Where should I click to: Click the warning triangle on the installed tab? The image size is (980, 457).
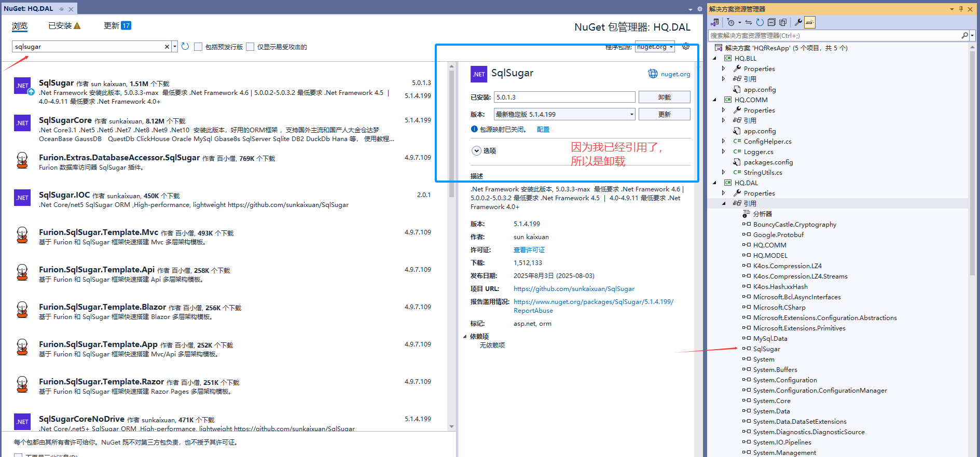[77, 26]
